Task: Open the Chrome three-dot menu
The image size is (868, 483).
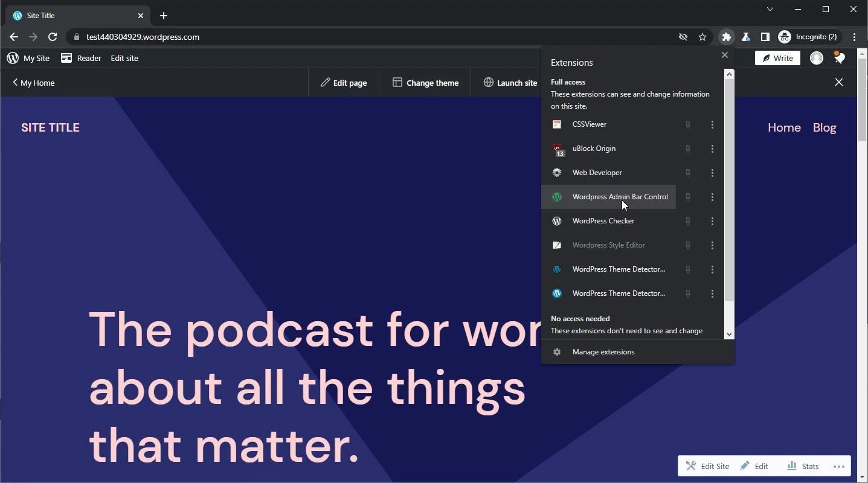Action: (x=854, y=37)
